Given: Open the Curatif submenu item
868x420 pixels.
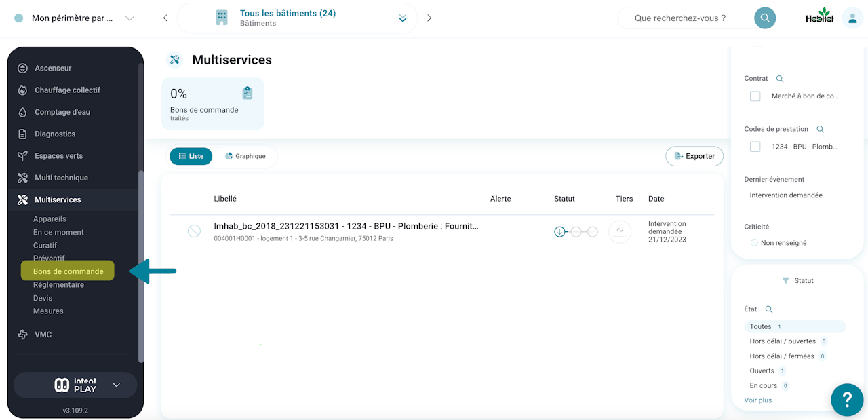Looking at the screenshot, I should pyautogui.click(x=45, y=246).
